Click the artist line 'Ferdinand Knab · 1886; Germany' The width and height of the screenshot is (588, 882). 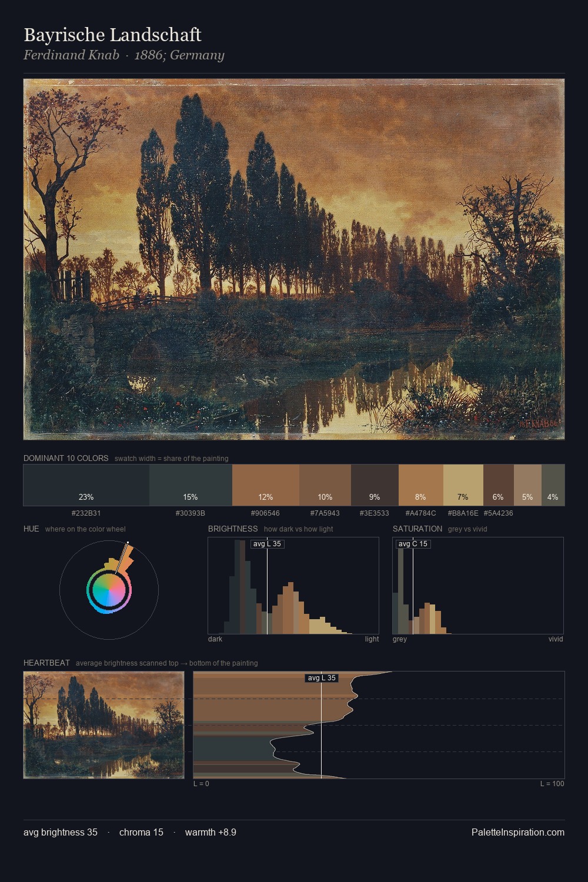(x=124, y=55)
